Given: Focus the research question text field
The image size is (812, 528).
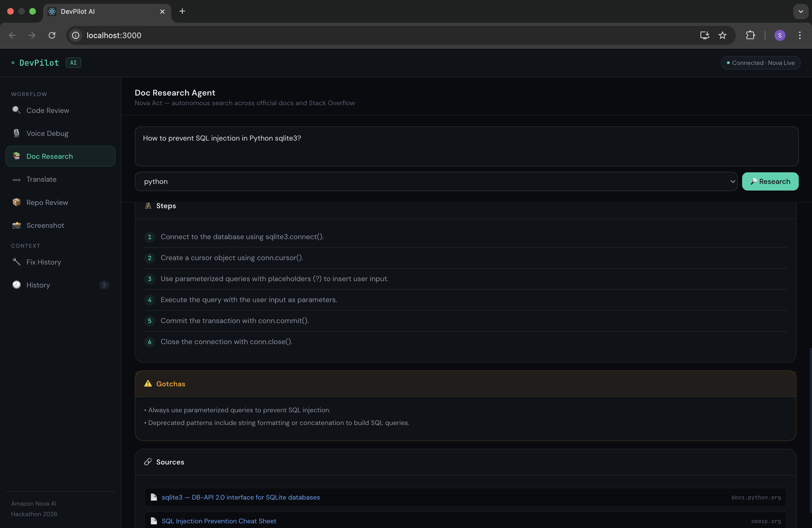Looking at the screenshot, I should point(466,146).
